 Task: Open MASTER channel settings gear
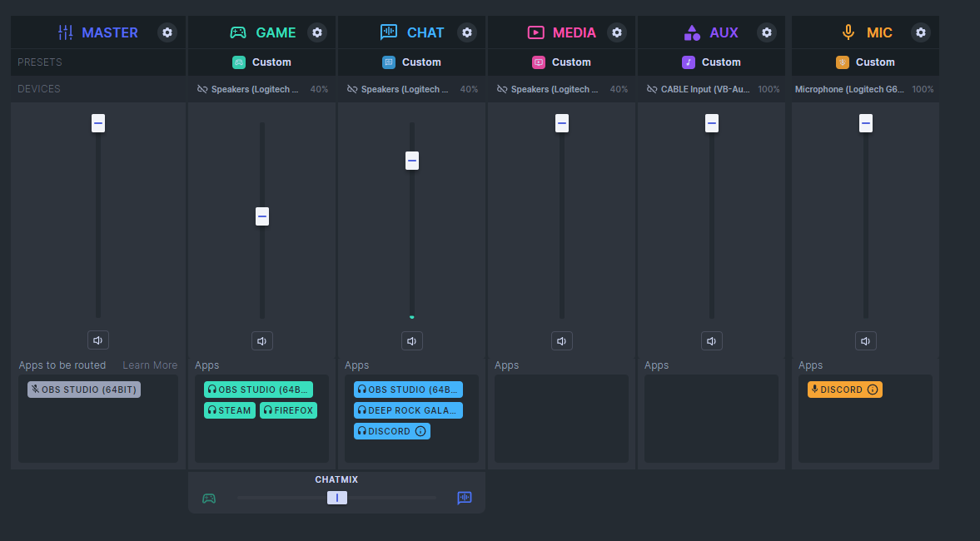[x=167, y=32]
